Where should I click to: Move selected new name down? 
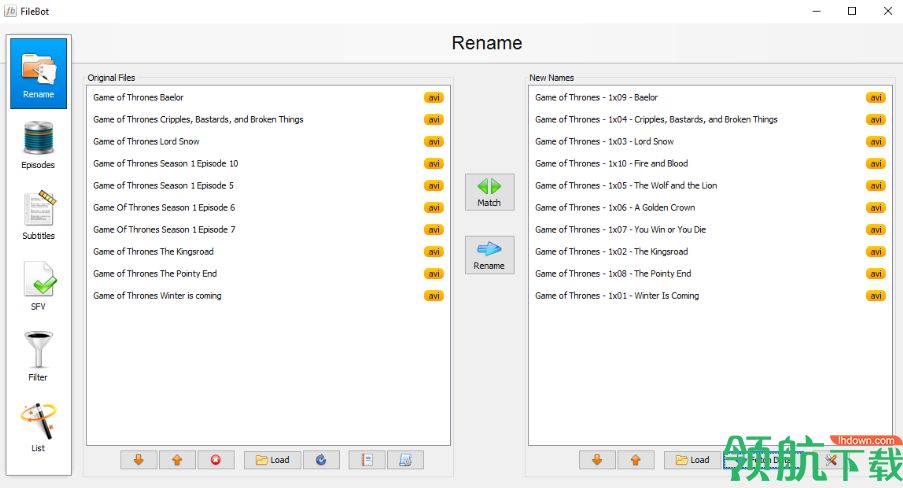click(597, 460)
